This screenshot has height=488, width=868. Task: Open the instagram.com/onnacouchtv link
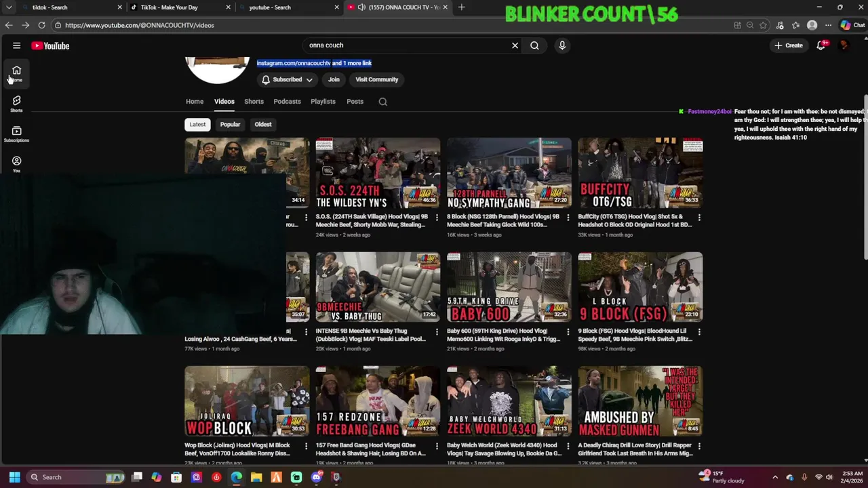(294, 63)
